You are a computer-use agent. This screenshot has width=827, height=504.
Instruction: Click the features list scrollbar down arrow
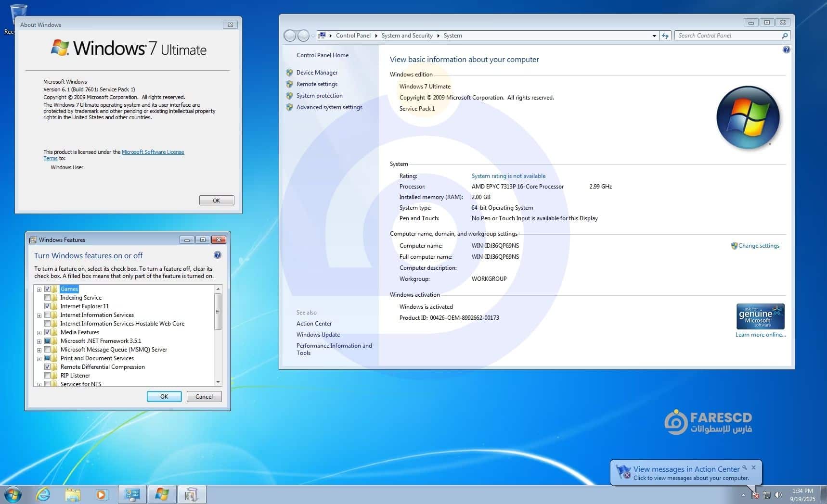pyautogui.click(x=218, y=382)
